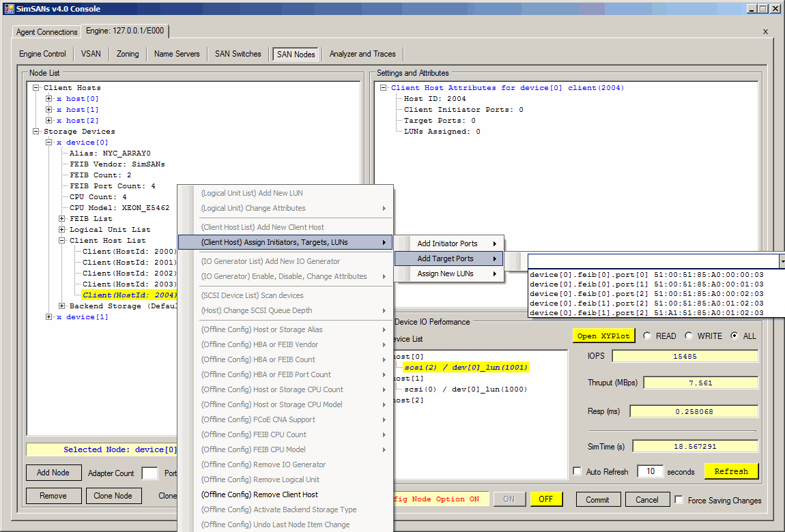Click the Open XYPlot button
Viewport: 785px width, 532px height.
pyautogui.click(x=603, y=336)
